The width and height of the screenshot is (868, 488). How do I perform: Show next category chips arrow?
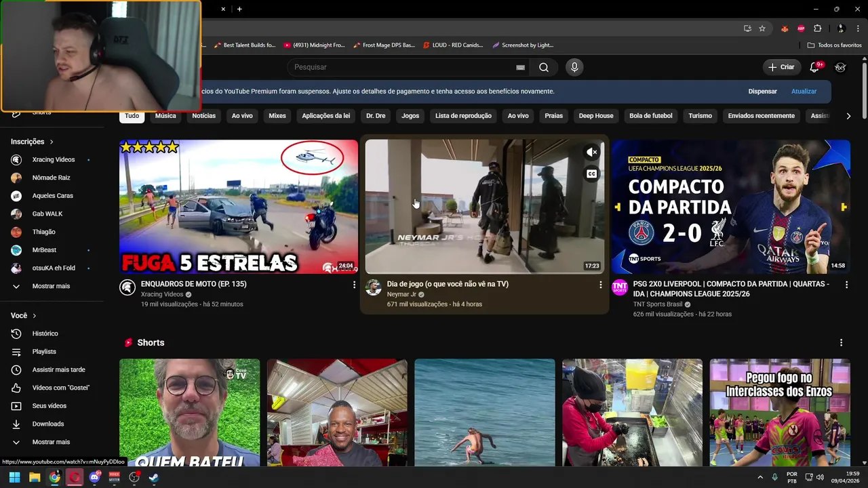[x=848, y=116]
